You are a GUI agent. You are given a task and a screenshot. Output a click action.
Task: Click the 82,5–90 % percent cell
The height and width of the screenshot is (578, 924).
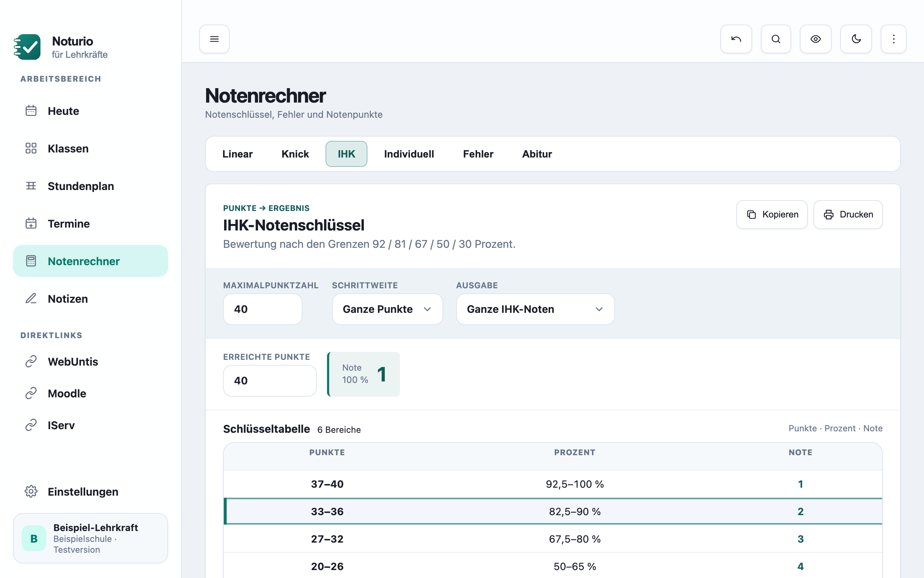click(575, 511)
